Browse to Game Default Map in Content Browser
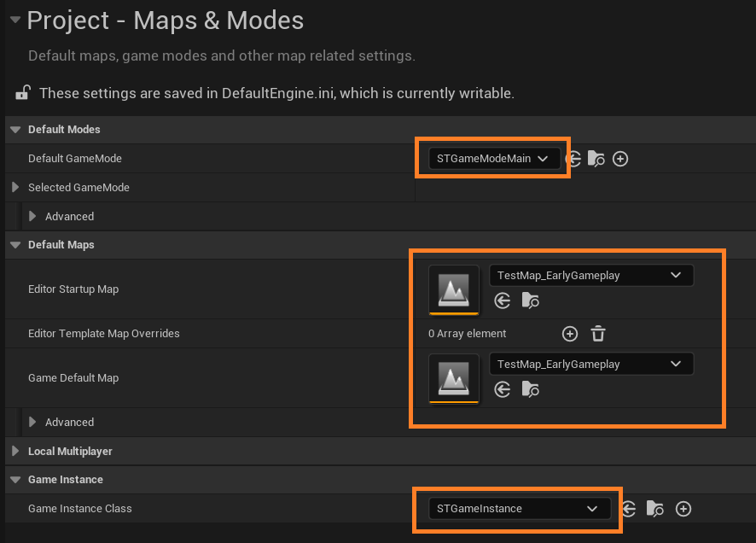Screen dimensions: 756x543 click(x=530, y=389)
